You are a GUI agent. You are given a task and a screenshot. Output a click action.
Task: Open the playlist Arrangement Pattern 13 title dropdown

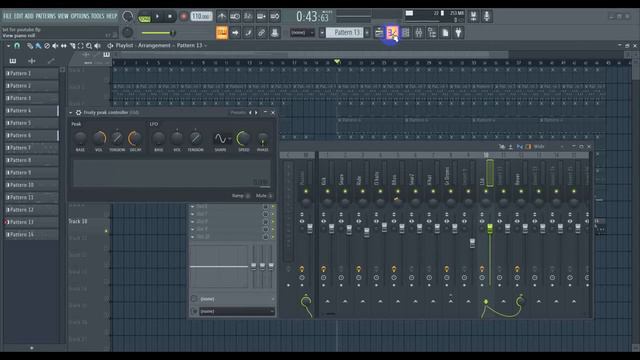tap(161, 46)
